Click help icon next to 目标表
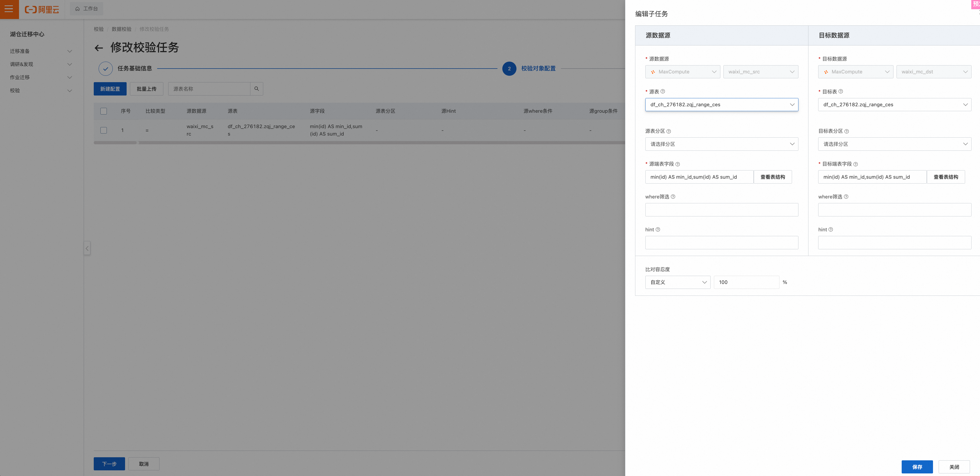 point(841,92)
